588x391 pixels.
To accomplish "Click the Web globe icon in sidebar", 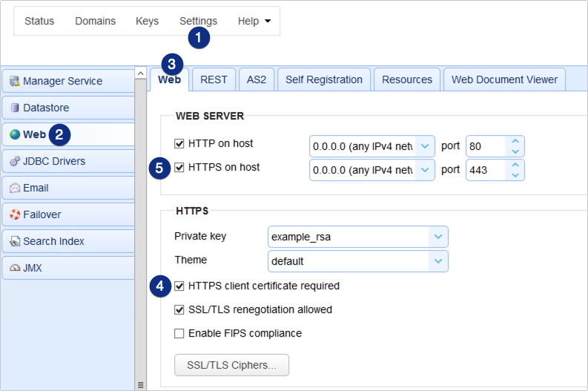I will (15, 134).
